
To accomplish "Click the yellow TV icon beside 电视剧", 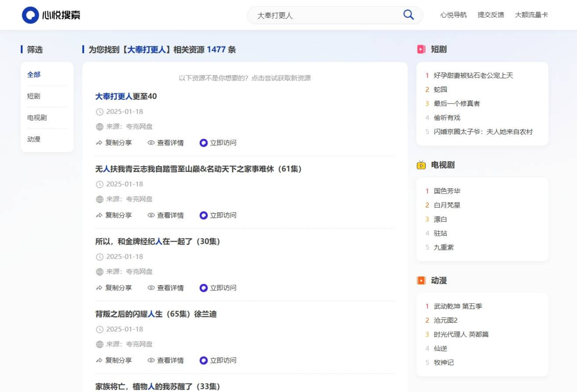I will click(x=421, y=165).
